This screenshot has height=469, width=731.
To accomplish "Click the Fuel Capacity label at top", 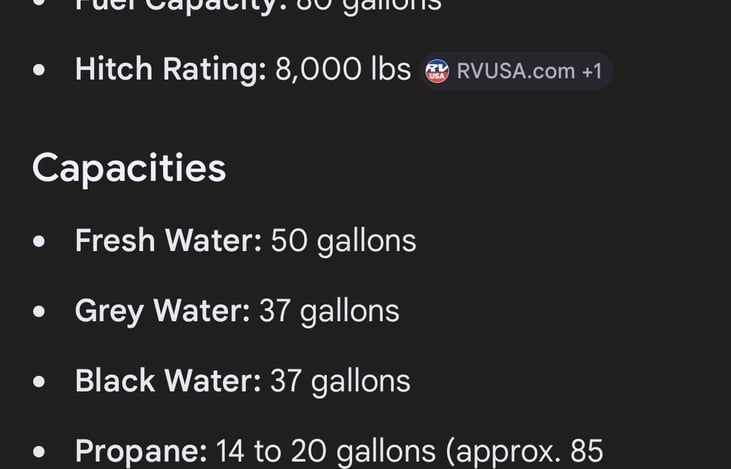I will (x=181, y=7).
